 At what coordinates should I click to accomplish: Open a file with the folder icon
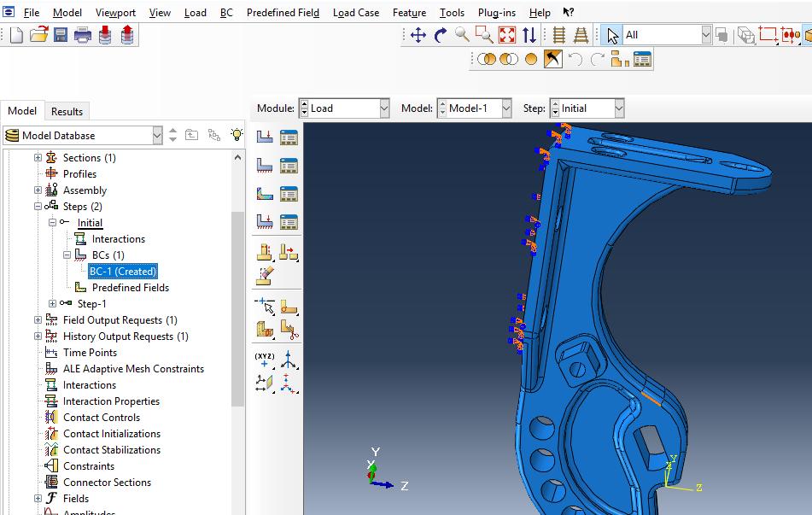click(x=38, y=35)
